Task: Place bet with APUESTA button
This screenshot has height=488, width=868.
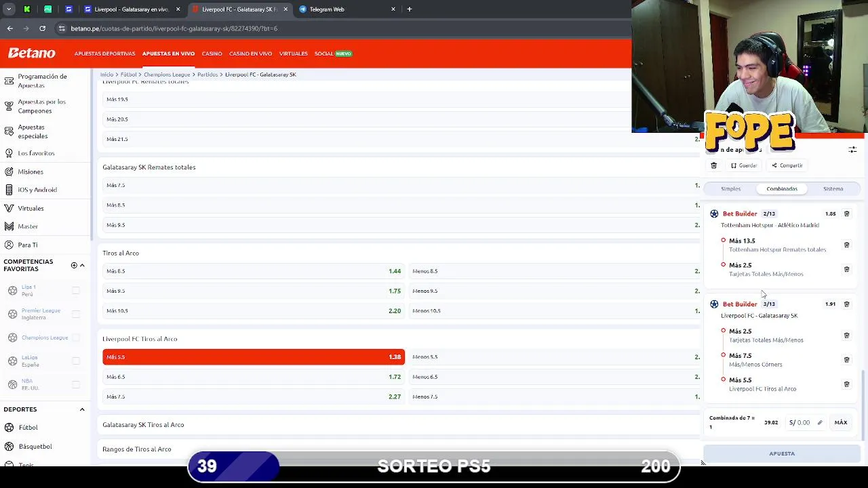Action: click(x=782, y=453)
